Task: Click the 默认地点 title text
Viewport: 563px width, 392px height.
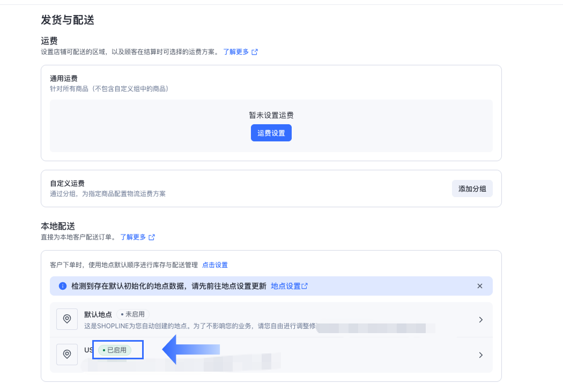Action: [x=98, y=314]
